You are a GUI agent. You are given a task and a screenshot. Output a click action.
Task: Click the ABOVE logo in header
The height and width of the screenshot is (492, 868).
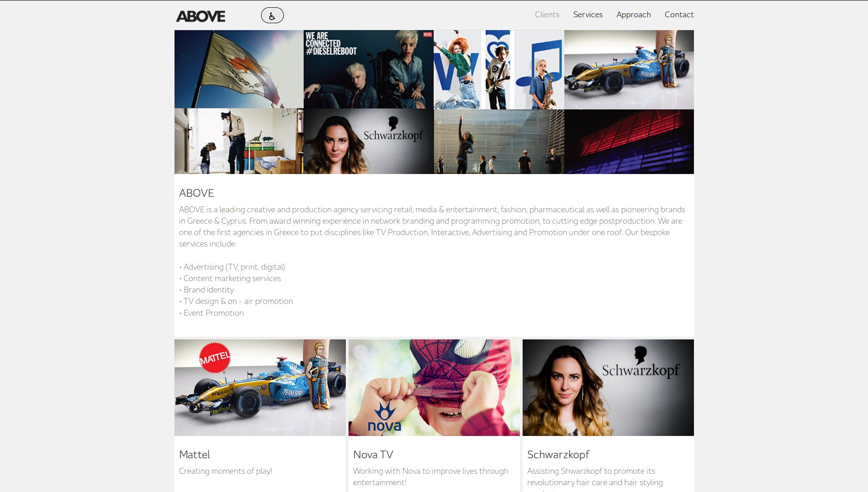(200, 16)
